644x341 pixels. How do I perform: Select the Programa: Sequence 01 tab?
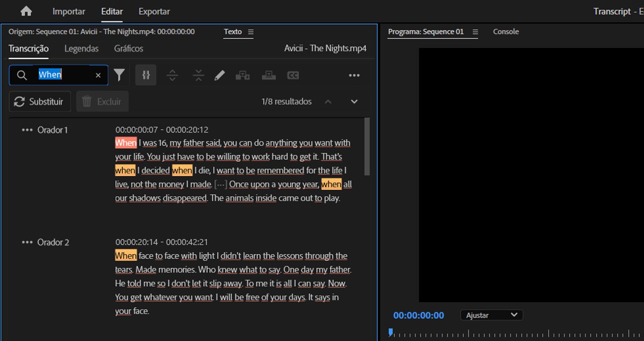pyautogui.click(x=426, y=31)
